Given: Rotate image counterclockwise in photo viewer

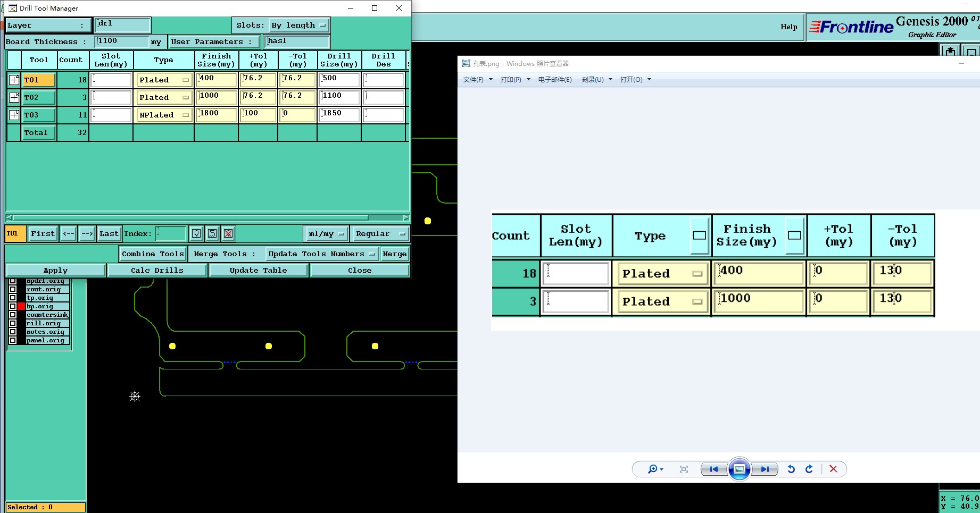Looking at the screenshot, I should coord(791,469).
